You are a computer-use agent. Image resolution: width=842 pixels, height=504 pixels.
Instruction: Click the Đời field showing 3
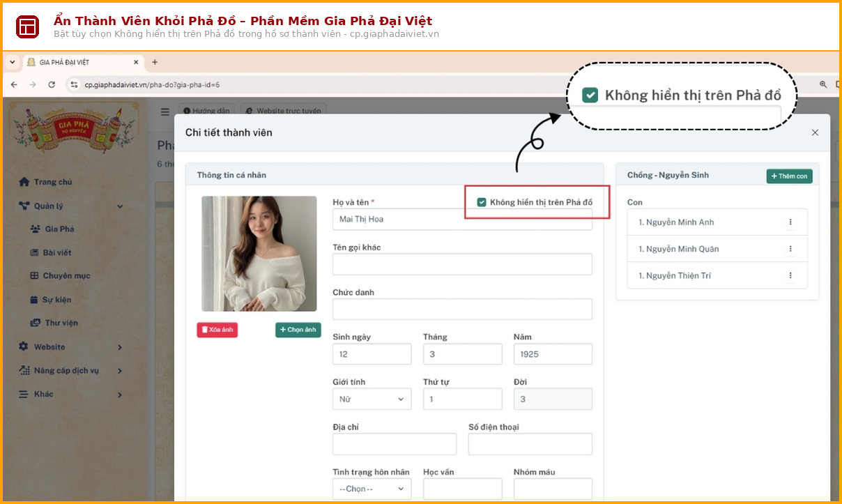point(553,399)
